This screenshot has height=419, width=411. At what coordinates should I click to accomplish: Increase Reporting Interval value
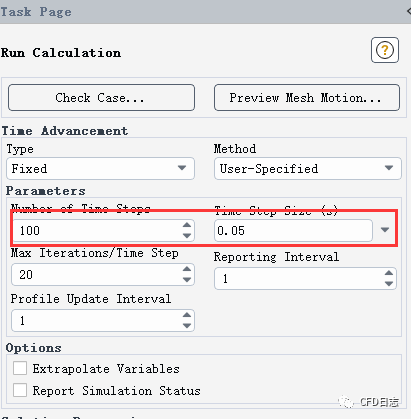coord(389,273)
